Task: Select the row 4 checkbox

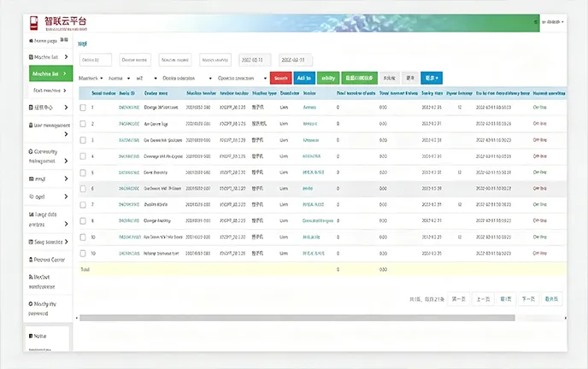Action: (x=83, y=156)
